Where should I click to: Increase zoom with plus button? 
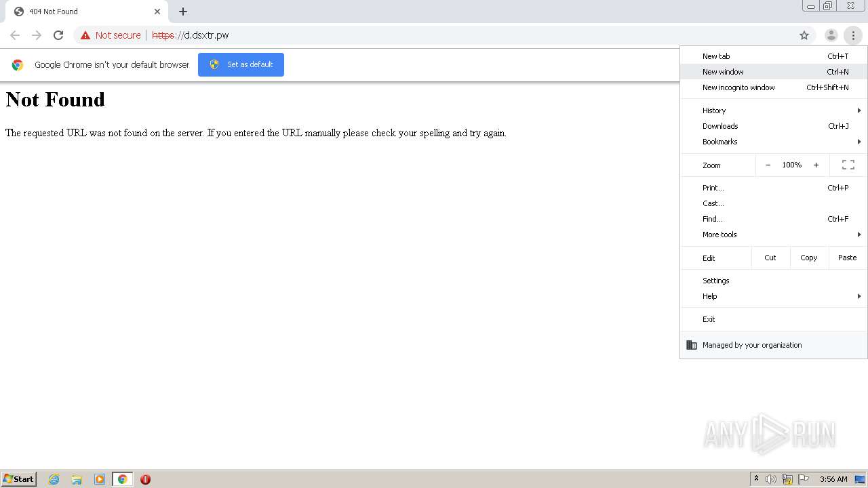tap(816, 165)
